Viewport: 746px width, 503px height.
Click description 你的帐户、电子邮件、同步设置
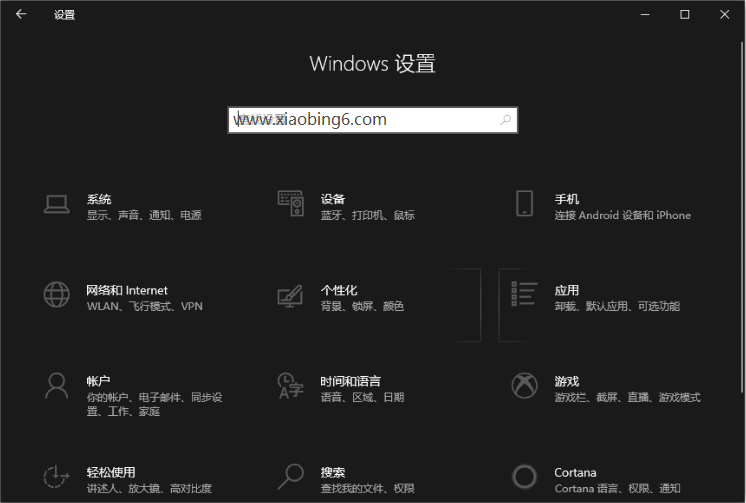155,404
